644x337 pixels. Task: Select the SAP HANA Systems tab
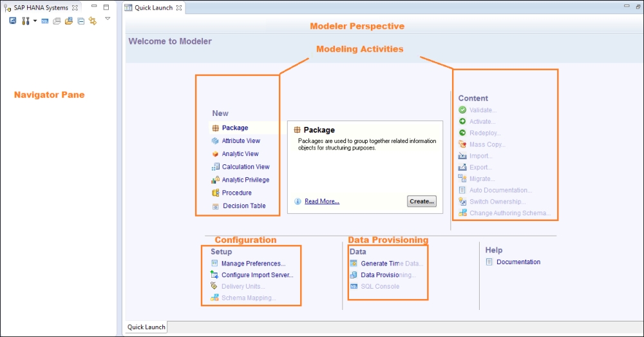click(41, 7)
